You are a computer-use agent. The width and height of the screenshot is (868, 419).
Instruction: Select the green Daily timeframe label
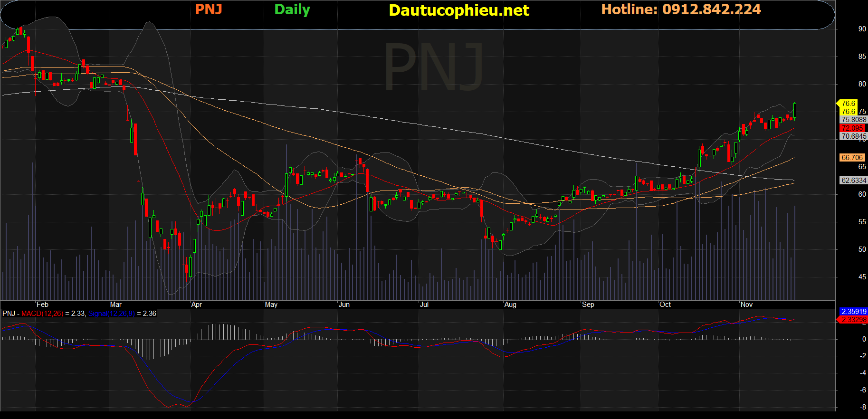(x=292, y=10)
